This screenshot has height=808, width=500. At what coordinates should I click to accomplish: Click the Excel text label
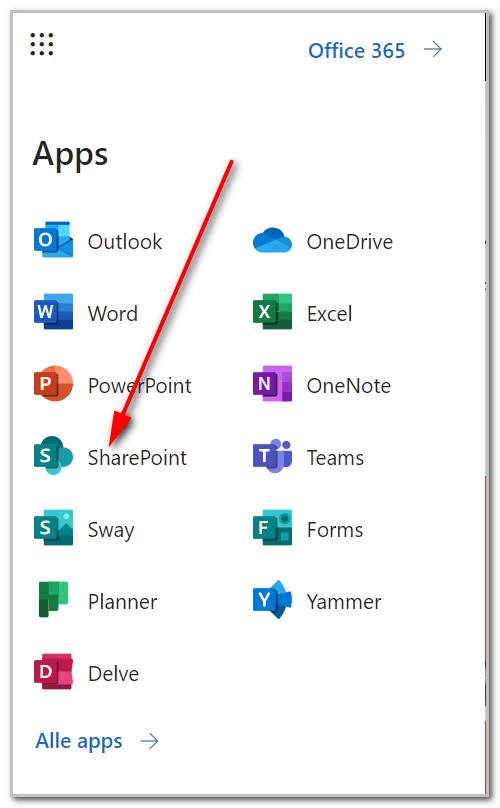coord(329,314)
